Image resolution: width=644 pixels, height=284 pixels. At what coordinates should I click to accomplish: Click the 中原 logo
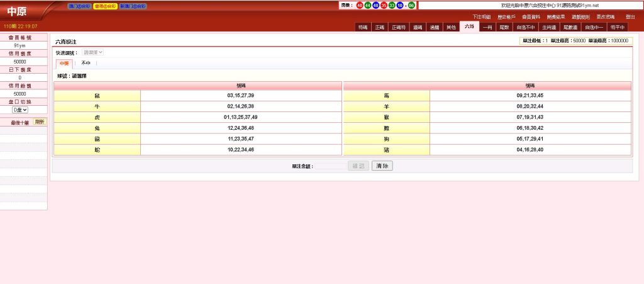[x=17, y=11]
